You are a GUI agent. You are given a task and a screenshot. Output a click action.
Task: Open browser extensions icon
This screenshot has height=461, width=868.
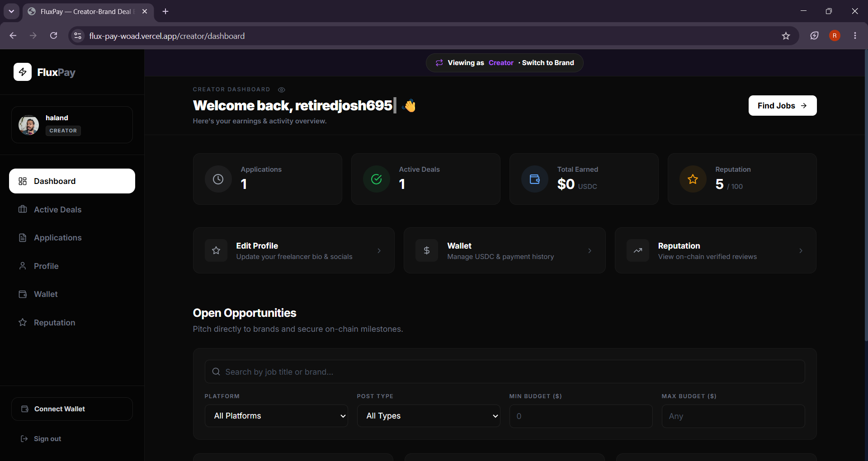click(x=814, y=36)
